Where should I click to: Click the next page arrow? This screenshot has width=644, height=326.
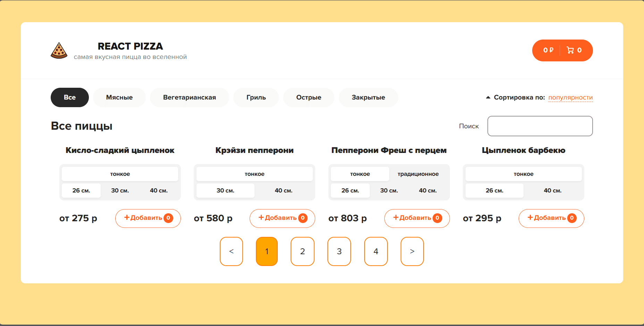click(x=412, y=251)
